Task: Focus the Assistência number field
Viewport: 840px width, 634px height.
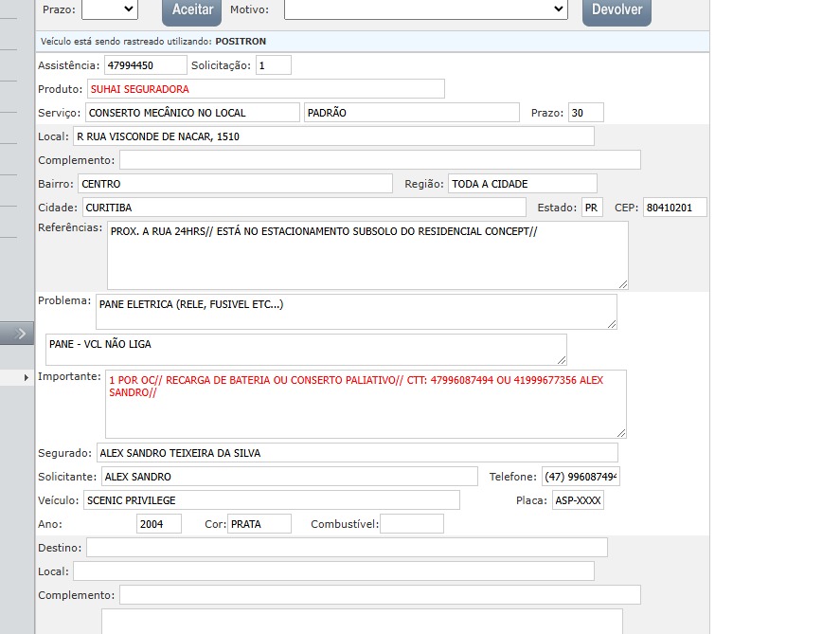Action: tap(146, 65)
